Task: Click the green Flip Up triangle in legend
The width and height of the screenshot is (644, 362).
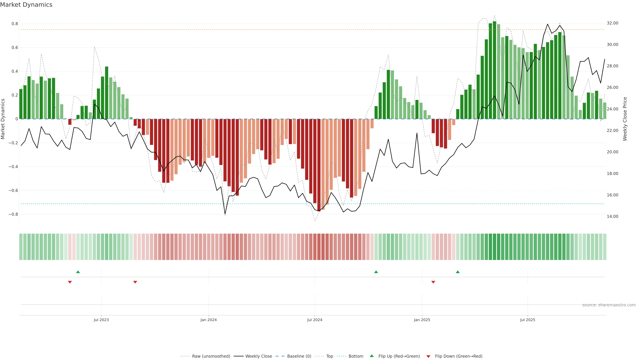Action: [x=372, y=356]
